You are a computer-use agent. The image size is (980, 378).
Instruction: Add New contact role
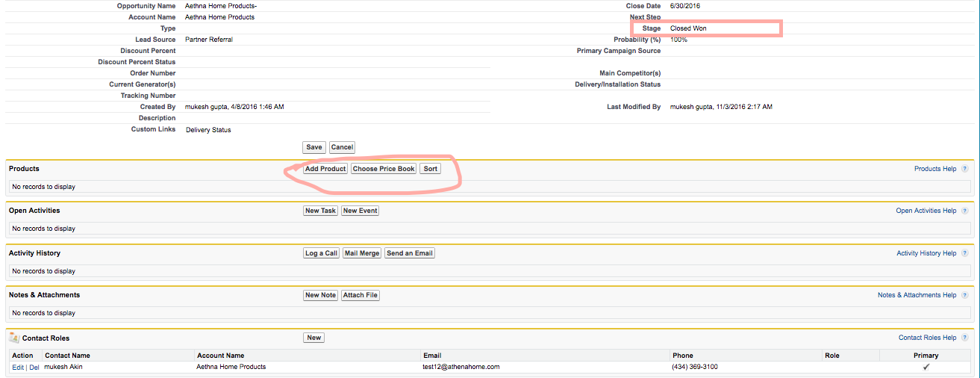tap(314, 338)
